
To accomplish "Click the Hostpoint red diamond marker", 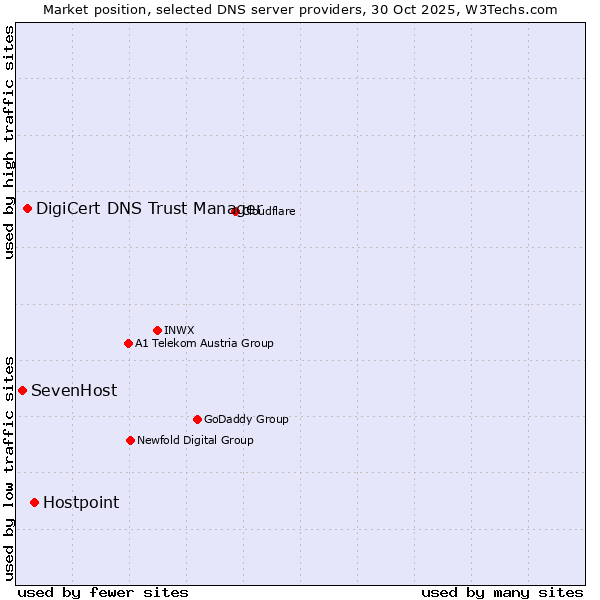I will 34,502.
